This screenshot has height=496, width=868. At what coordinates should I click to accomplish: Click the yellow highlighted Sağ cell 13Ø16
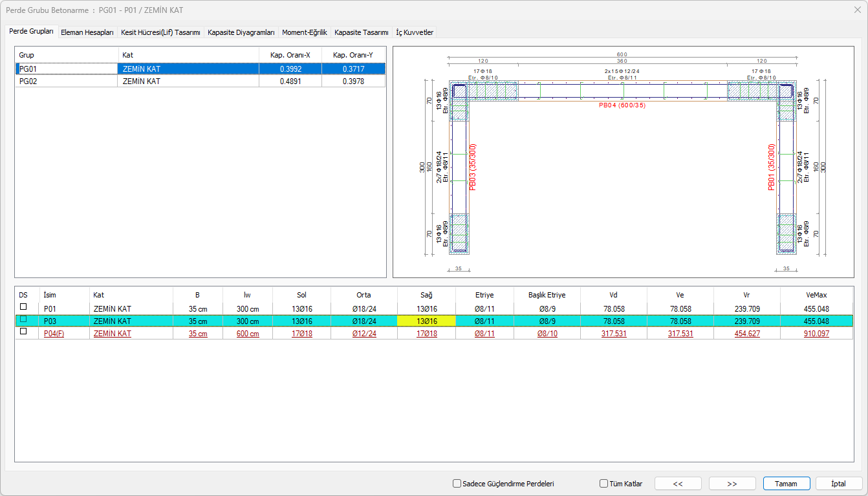426,321
